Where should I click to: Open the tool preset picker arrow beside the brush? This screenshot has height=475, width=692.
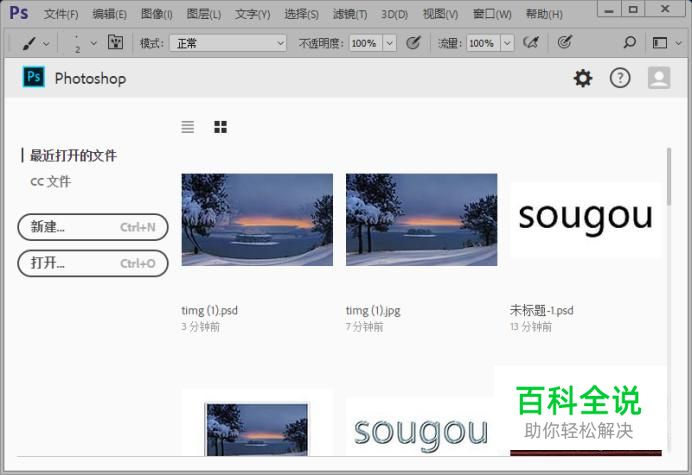click(x=46, y=44)
